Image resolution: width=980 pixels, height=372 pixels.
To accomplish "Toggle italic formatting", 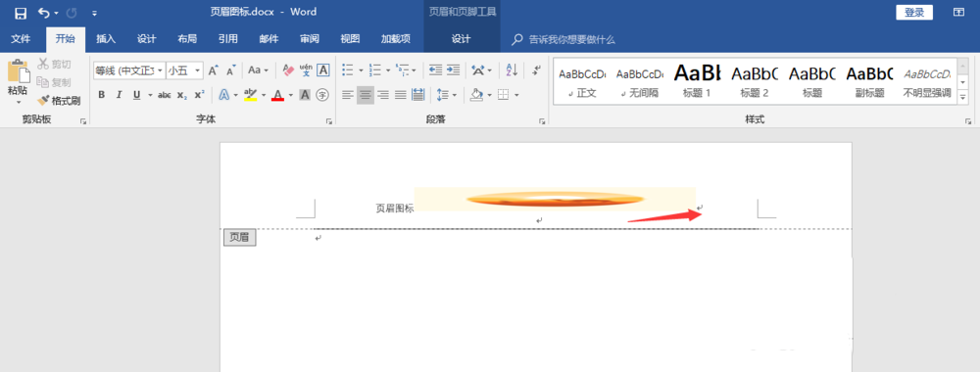I will (x=119, y=95).
